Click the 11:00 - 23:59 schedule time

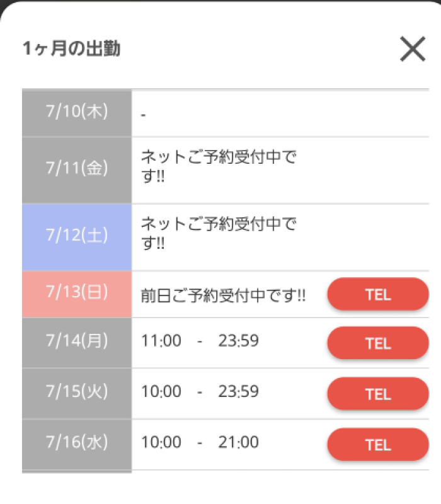click(200, 341)
